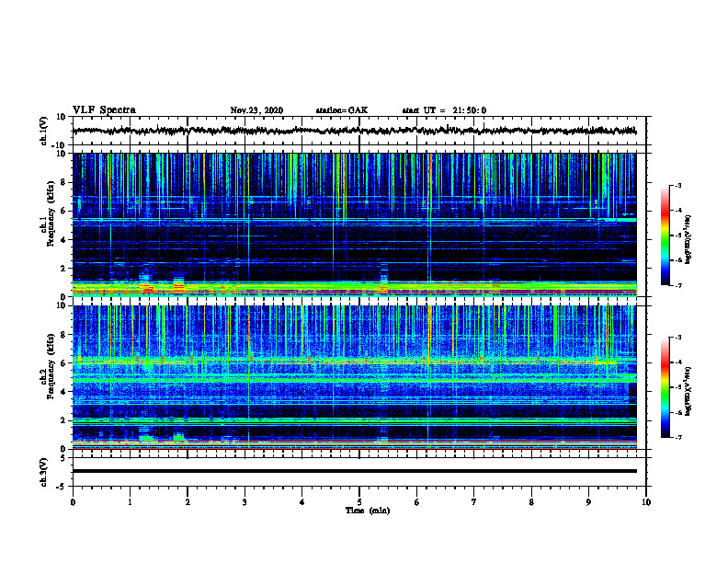Click the "2" label on the time axis
Viewport: 728px width, 563px height.
click(x=188, y=502)
